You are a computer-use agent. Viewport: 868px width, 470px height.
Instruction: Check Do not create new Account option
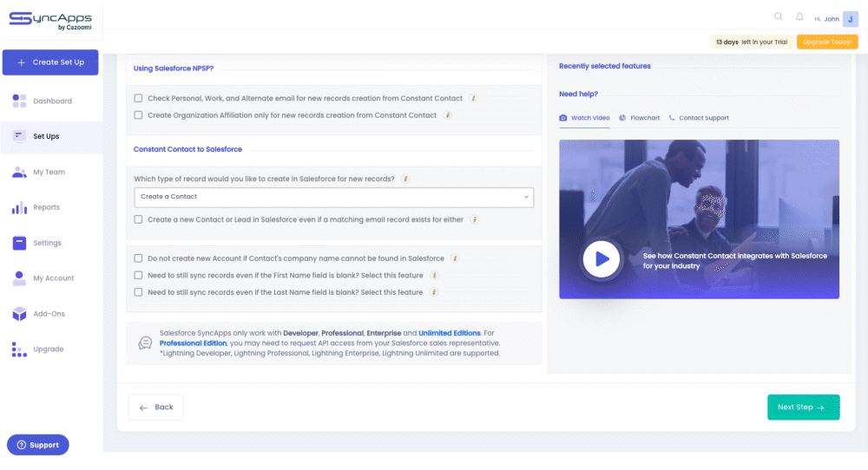[x=138, y=258]
